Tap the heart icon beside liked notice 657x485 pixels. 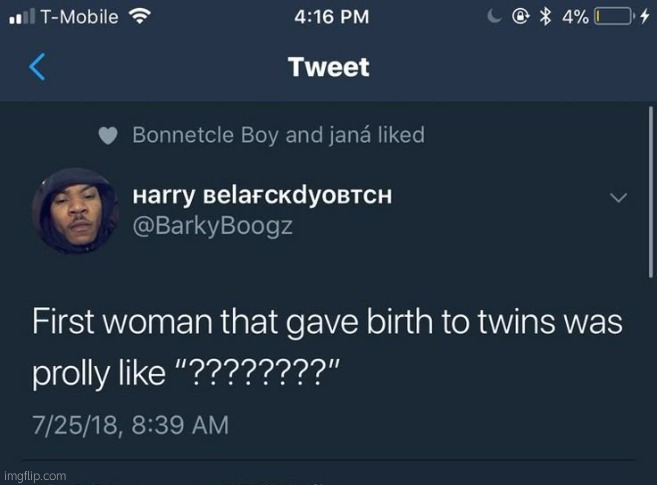[109, 135]
